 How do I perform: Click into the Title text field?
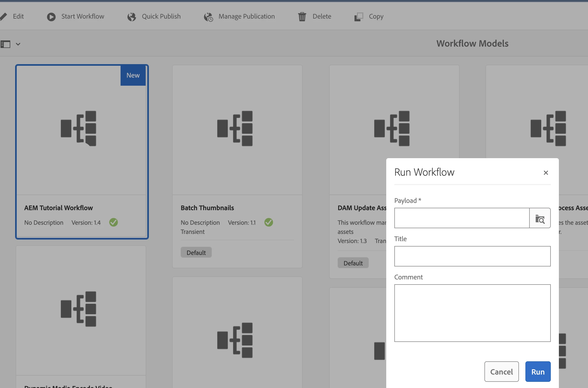472,256
